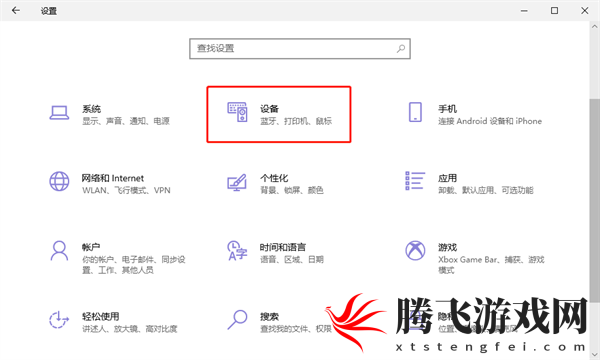This screenshot has width=600, height=360.
Task: Click the text 语音、区域、日期
Action: click(x=292, y=260)
